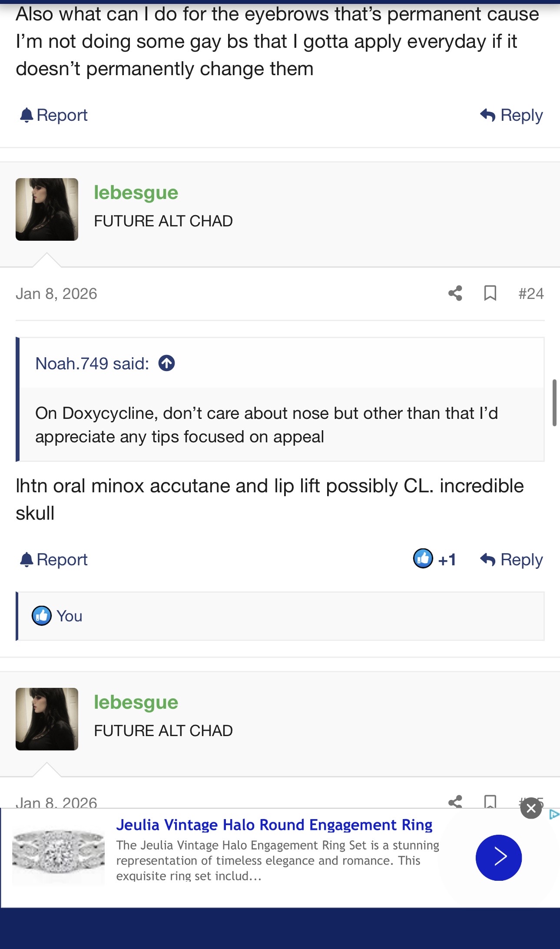The height and width of the screenshot is (949, 560).
Task: View who liked: You reaction entry
Action: coord(69,616)
